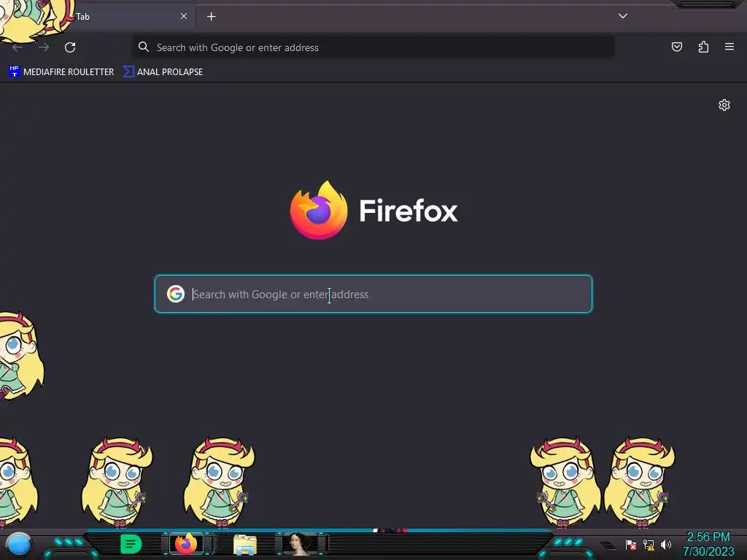
Task: Open File Explorer from the taskbar
Action: tap(245, 544)
